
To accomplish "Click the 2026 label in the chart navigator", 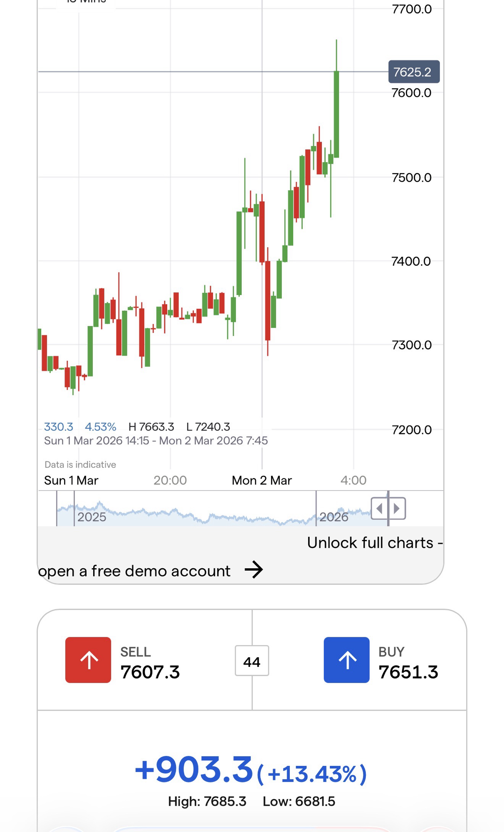I will (334, 517).
